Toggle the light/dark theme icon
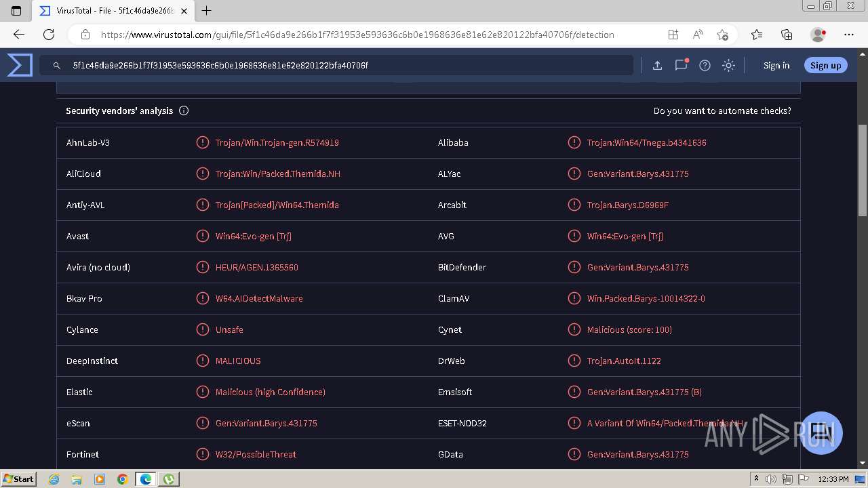 click(x=728, y=65)
